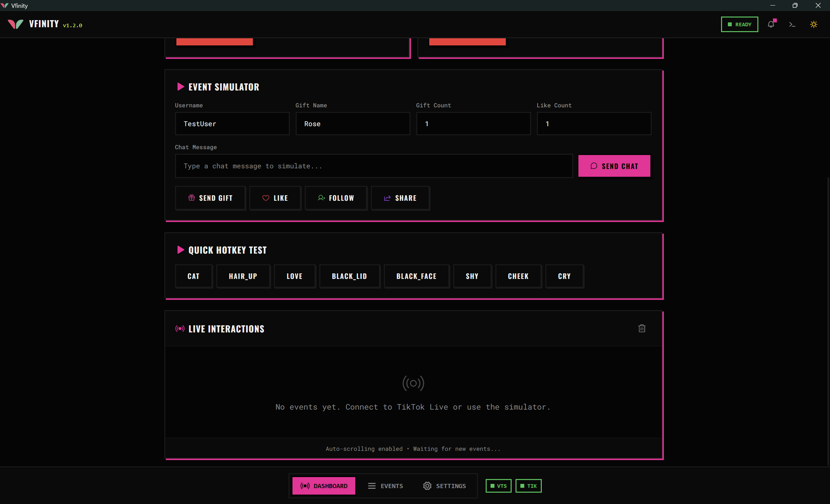Trigger the BLACK_FACE hotkey
This screenshot has height=504, width=830.
(416, 276)
